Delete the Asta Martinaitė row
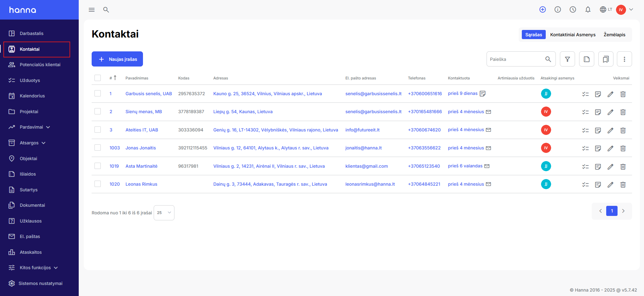Image resolution: width=644 pixels, height=296 pixels. click(623, 166)
